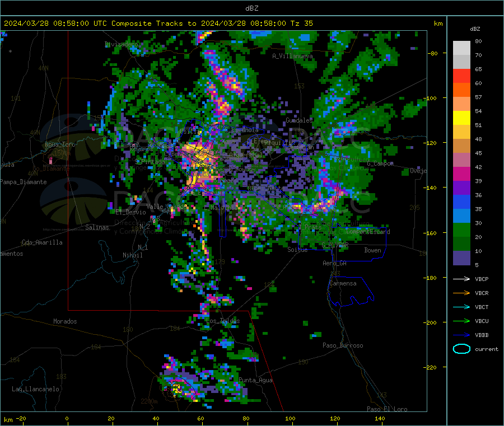
Task: Click the Carmensa map label
Action: tap(343, 283)
